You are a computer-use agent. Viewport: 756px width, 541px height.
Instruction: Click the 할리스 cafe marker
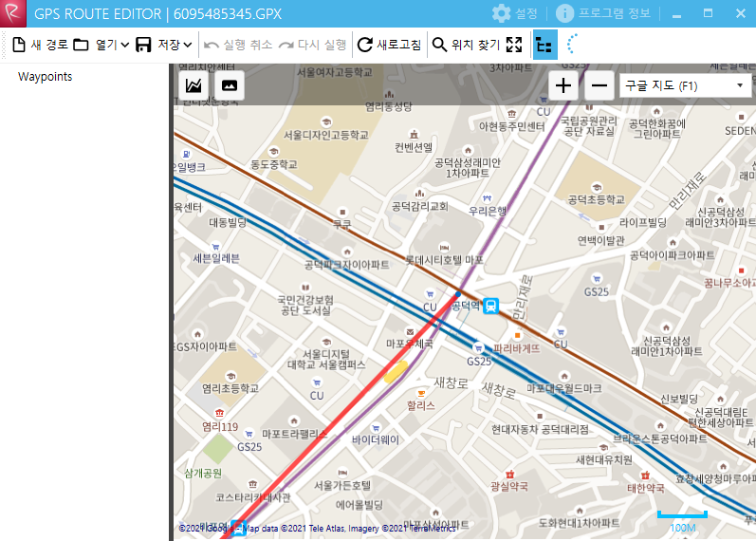[421, 394]
